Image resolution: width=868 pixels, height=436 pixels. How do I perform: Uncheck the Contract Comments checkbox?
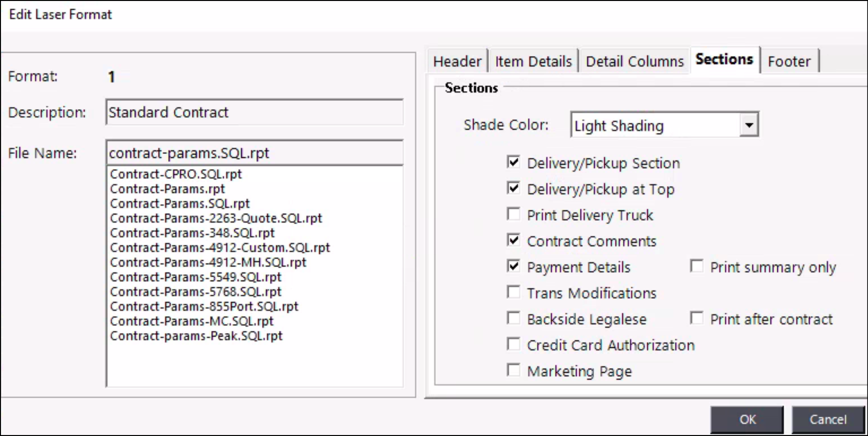[x=513, y=240]
